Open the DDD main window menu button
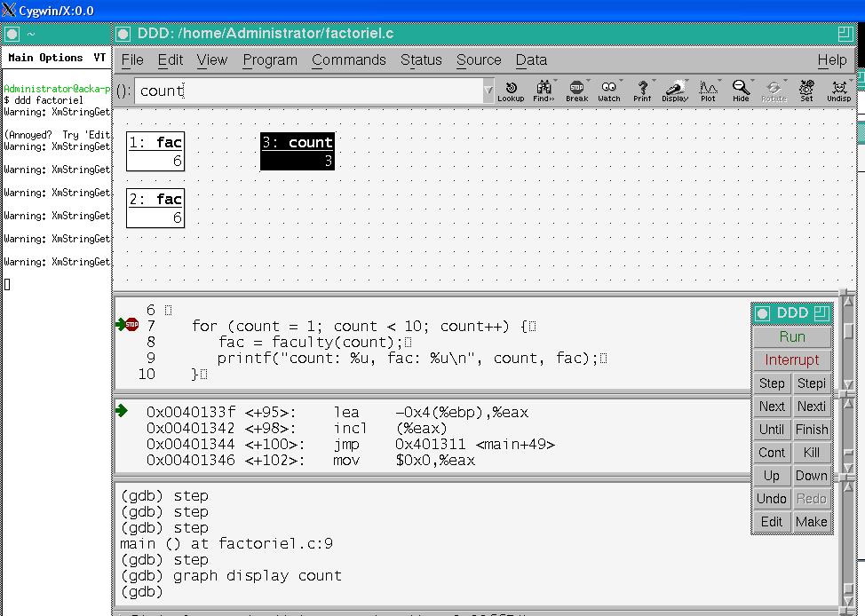 click(x=123, y=34)
